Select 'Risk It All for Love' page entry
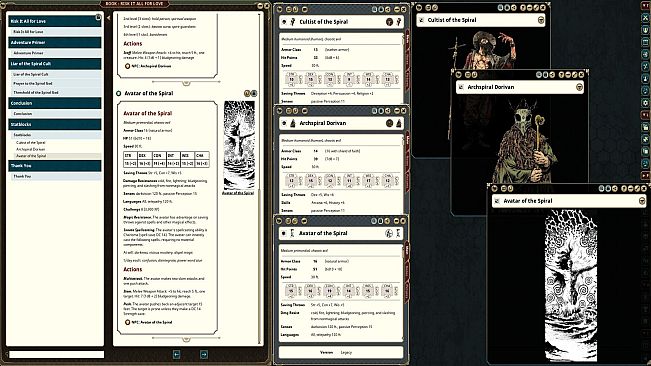Screen dimensions: 651x366 pyautogui.click(x=56, y=32)
